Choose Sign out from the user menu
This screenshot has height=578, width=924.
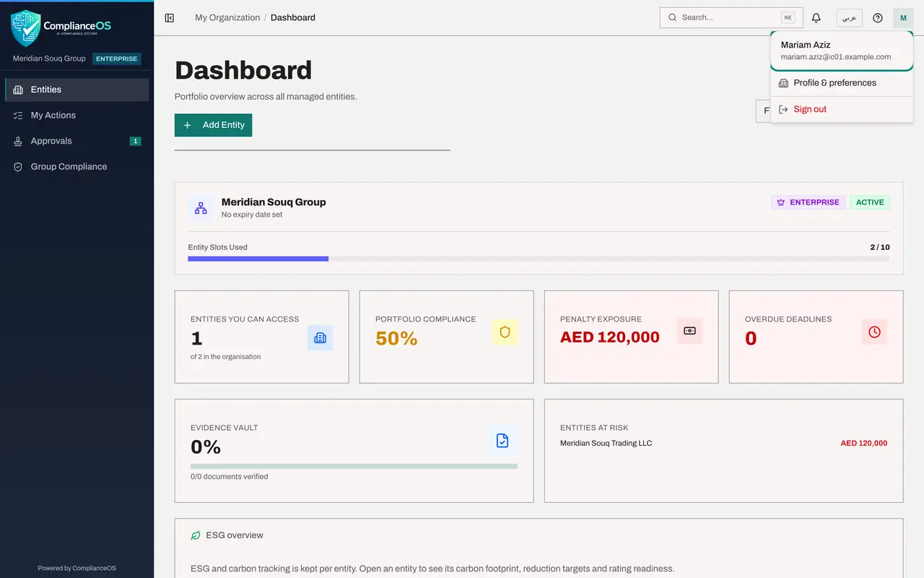842,109
